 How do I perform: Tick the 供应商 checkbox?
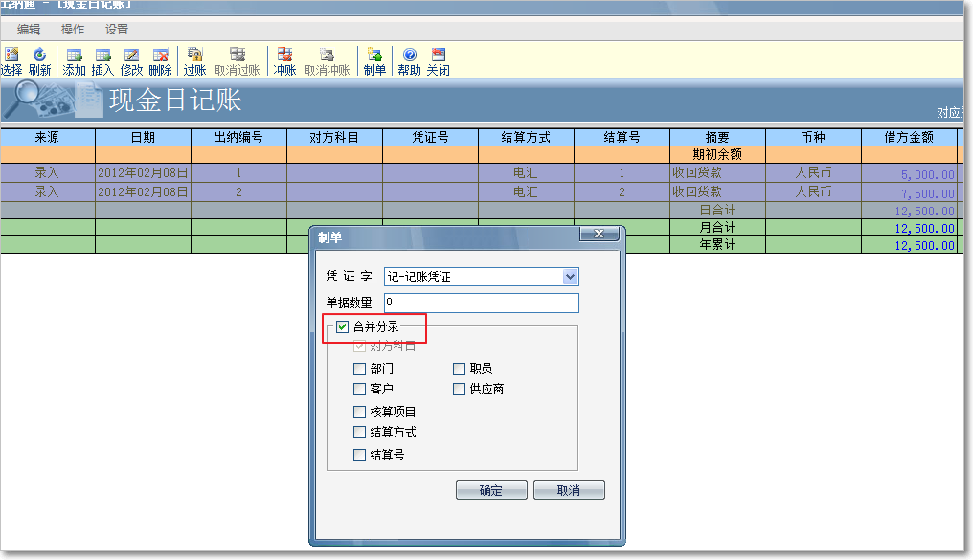coord(460,390)
